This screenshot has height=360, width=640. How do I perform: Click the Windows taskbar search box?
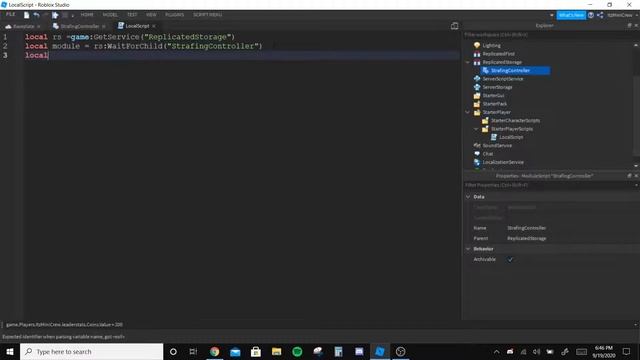[91, 351]
